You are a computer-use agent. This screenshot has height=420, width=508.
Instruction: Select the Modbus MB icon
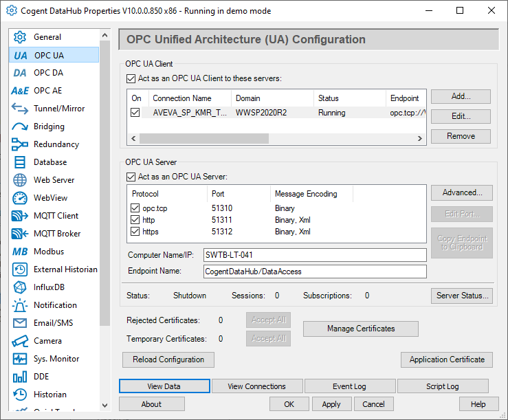point(20,252)
